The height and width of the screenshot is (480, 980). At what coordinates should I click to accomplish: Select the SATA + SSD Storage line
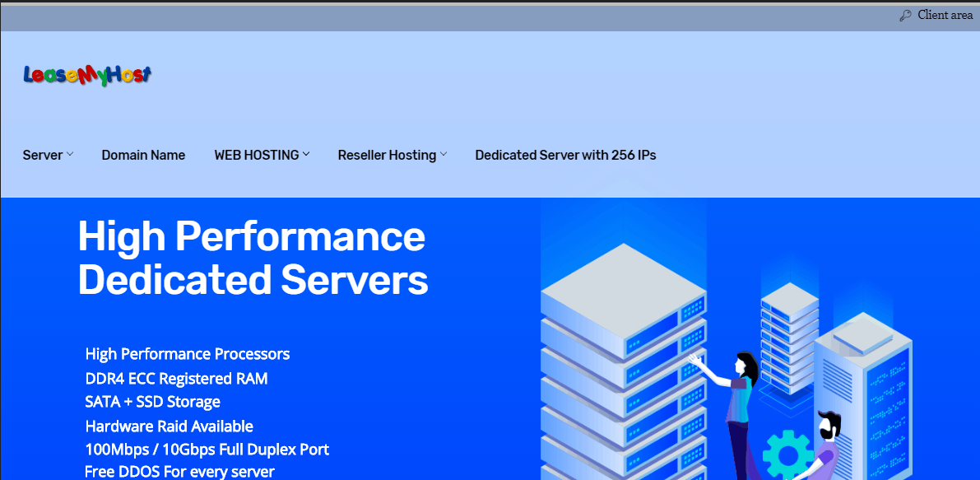click(152, 402)
